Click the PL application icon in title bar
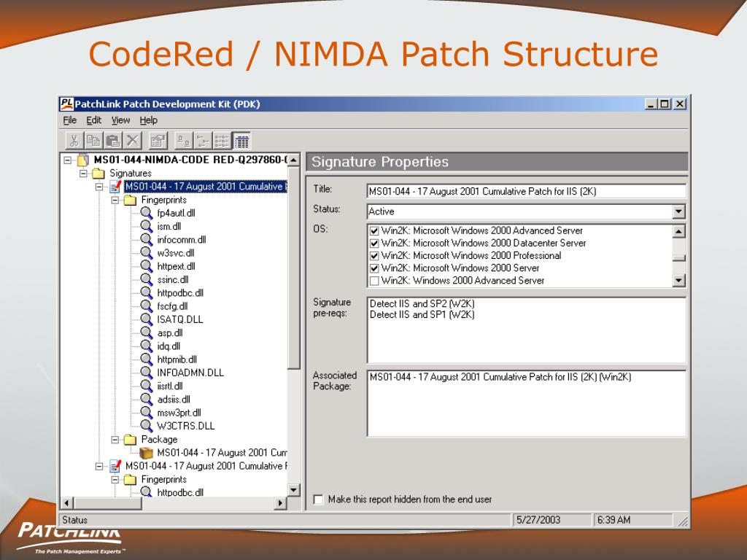This screenshot has width=747, height=560. [66, 104]
